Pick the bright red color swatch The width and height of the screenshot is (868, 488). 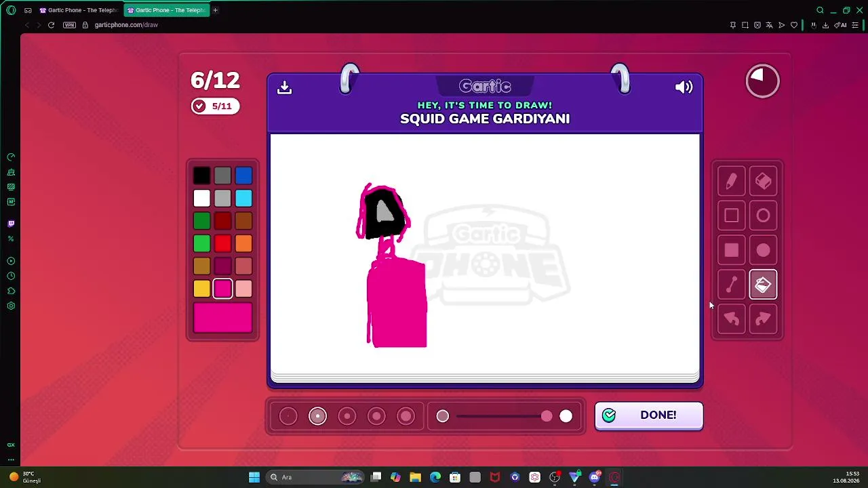click(x=222, y=243)
